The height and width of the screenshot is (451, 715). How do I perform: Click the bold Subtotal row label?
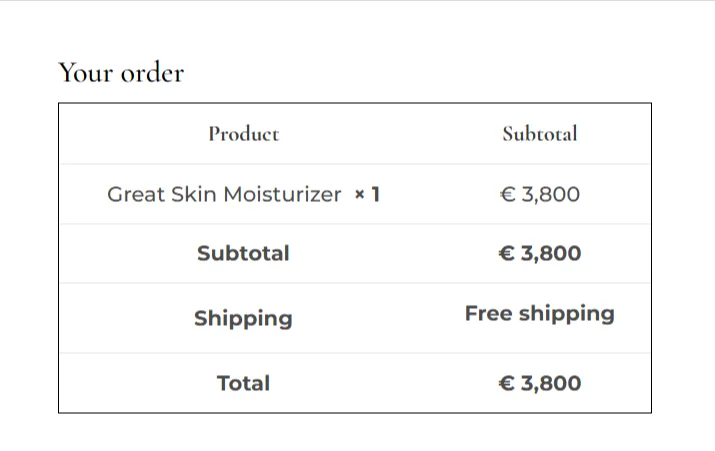[243, 253]
